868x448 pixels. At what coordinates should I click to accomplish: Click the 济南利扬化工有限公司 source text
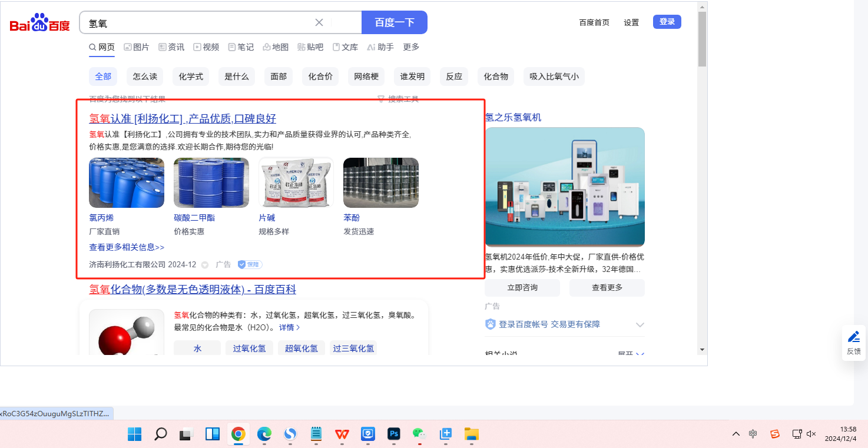click(x=127, y=265)
